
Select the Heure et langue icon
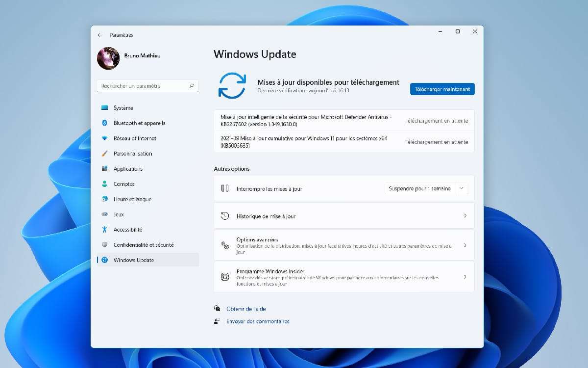104,199
